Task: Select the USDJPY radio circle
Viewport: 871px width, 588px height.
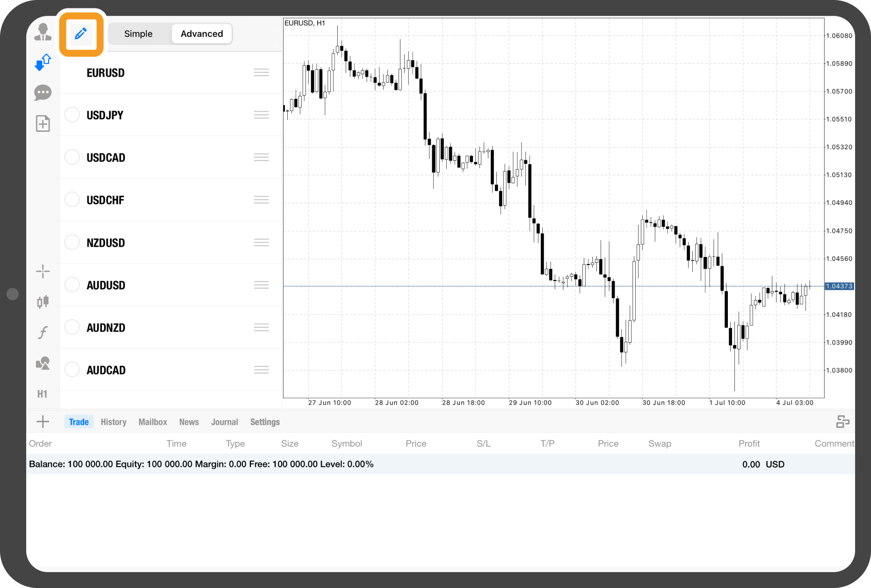Action: tap(72, 115)
